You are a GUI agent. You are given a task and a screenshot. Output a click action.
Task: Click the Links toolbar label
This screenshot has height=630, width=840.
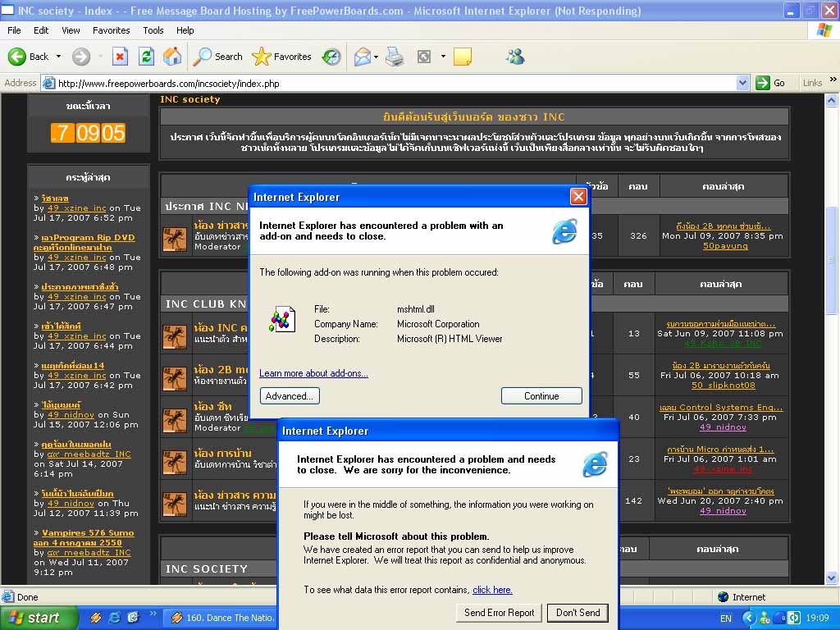coord(813,83)
